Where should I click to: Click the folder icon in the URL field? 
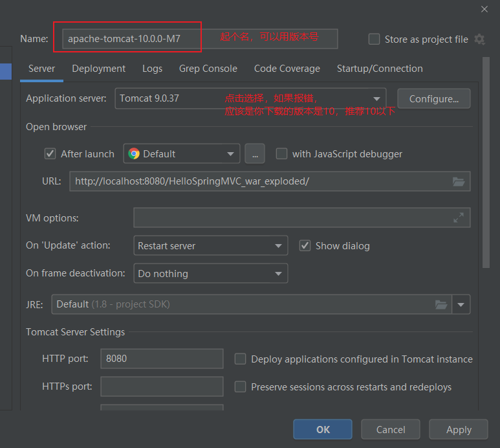[x=459, y=181]
